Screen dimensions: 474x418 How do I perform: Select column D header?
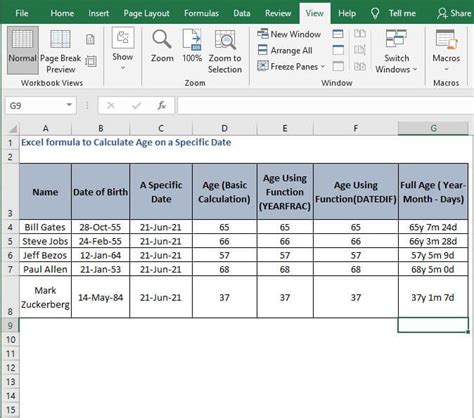(225, 128)
